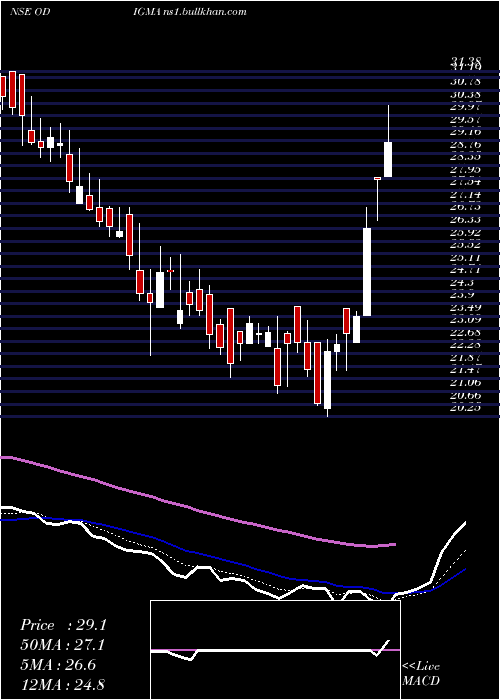Viewport: 500px width, 700px height.
Task: Click the 21.06 price axis label
Action: click(x=465, y=383)
